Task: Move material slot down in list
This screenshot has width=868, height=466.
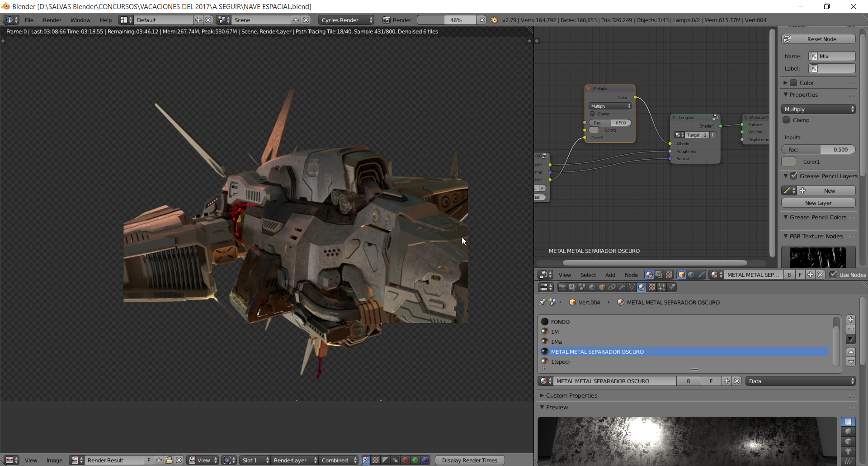Action: (x=851, y=361)
